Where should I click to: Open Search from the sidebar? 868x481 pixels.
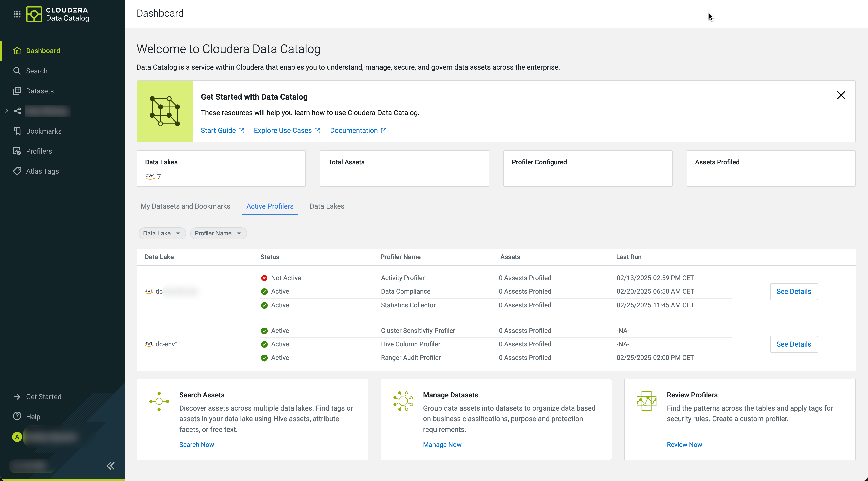[x=36, y=71]
